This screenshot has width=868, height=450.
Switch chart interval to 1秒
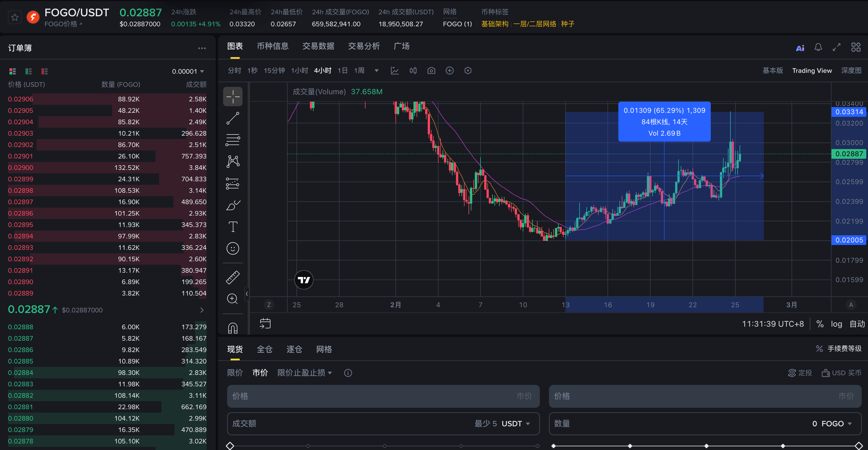pos(252,71)
